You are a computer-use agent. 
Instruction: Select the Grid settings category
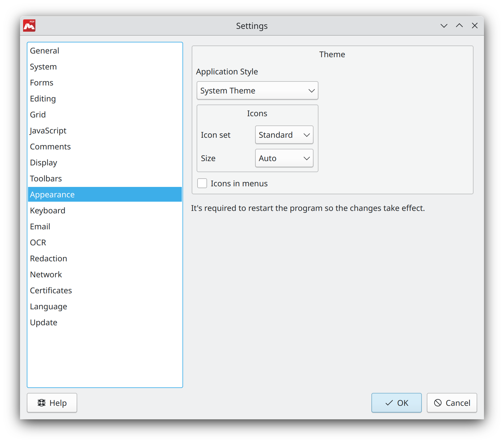pos(105,114)
